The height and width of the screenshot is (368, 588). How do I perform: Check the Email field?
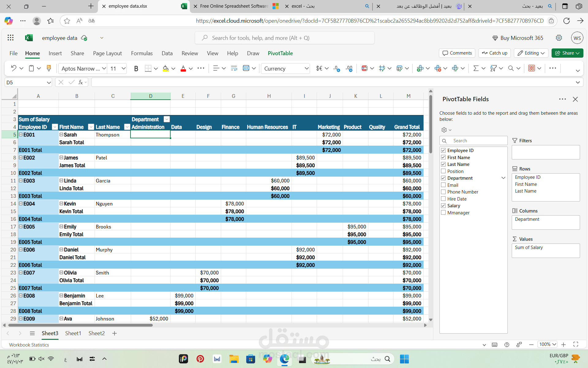tap(443, 185)
